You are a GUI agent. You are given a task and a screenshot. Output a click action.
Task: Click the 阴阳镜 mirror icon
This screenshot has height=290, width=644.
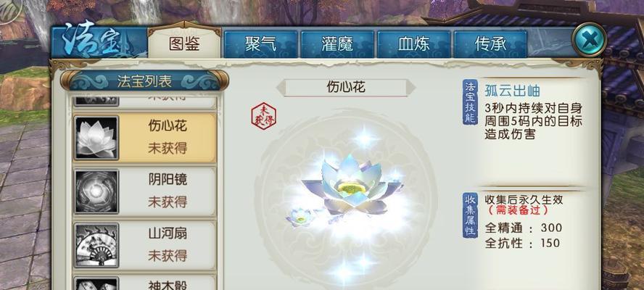[96, 191]
